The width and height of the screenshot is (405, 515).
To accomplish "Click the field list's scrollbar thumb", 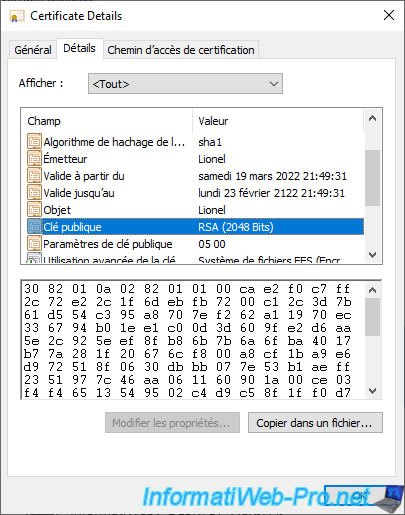I will click(x=372, y=178).
